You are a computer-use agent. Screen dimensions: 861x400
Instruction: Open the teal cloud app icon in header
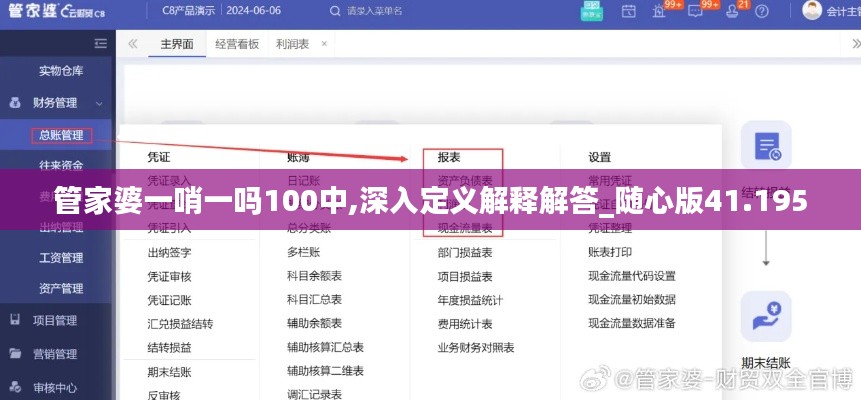591,12
